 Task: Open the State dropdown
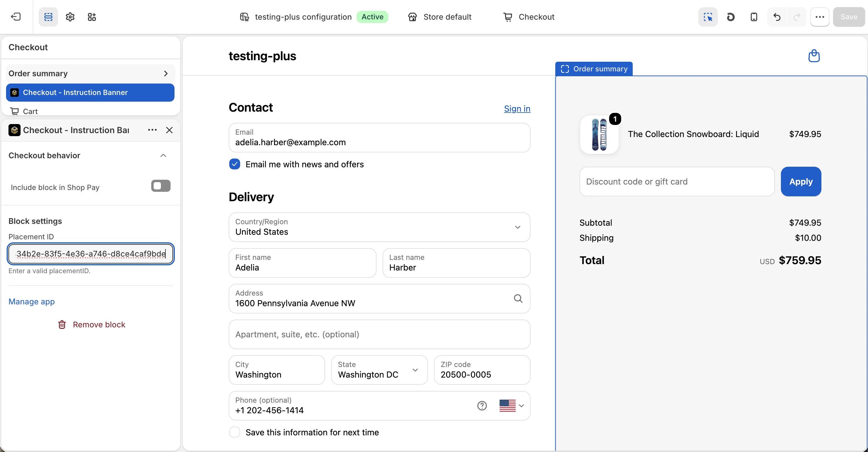(379, 370)
